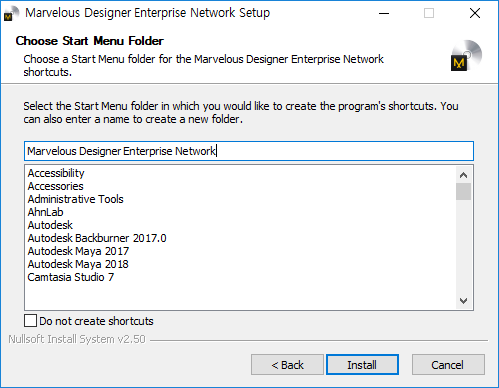Go back with the < Back button

pyautogui.click(x=287, y=365)
